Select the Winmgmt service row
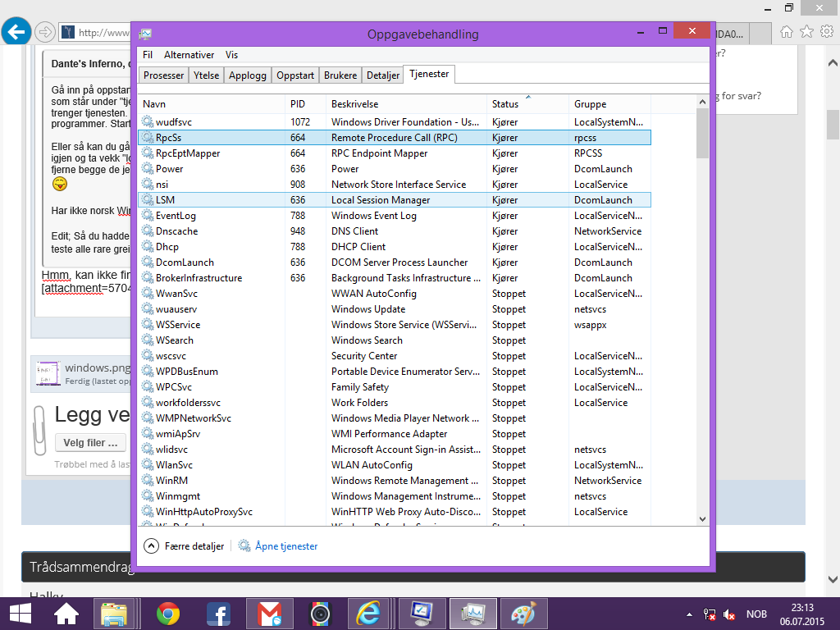The height and width of the screenshot is (630, 840). click(395, 496)
